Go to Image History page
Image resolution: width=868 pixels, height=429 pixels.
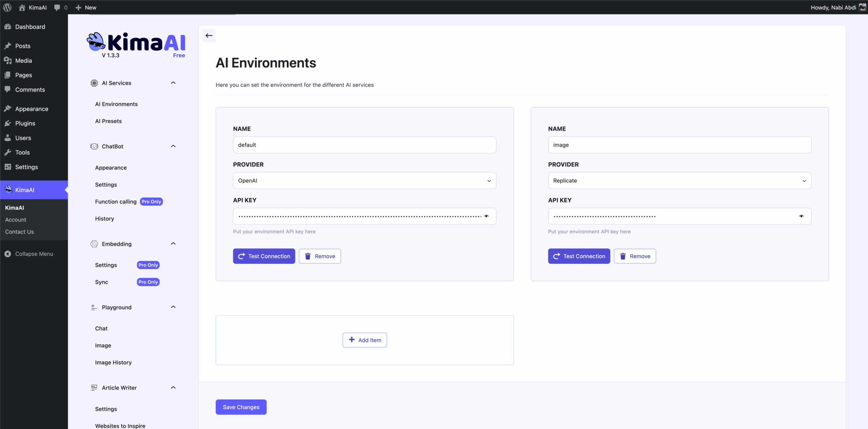click(113, 362)
